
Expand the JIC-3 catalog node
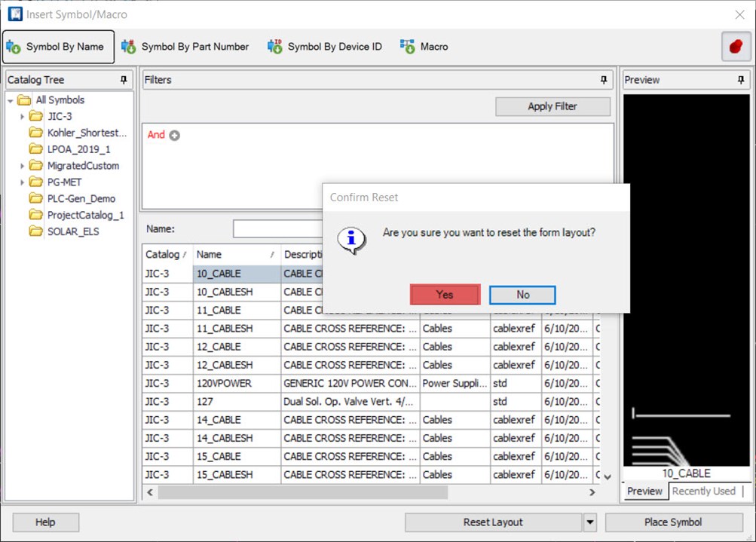click(x=23, y=116)
